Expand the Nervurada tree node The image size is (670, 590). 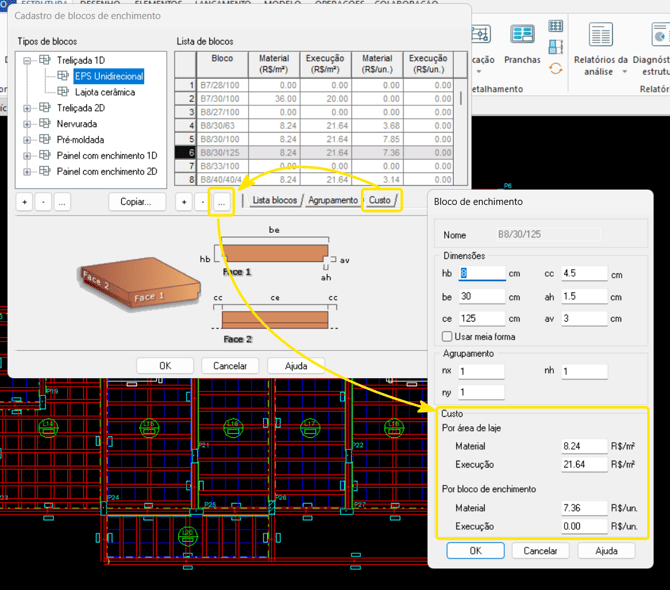(x=27, y=124)
